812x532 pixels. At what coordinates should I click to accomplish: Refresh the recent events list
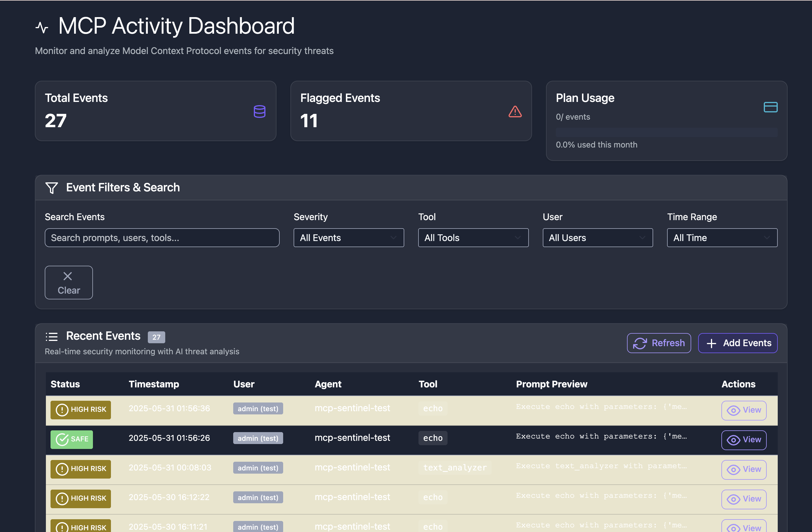(659, 343)
